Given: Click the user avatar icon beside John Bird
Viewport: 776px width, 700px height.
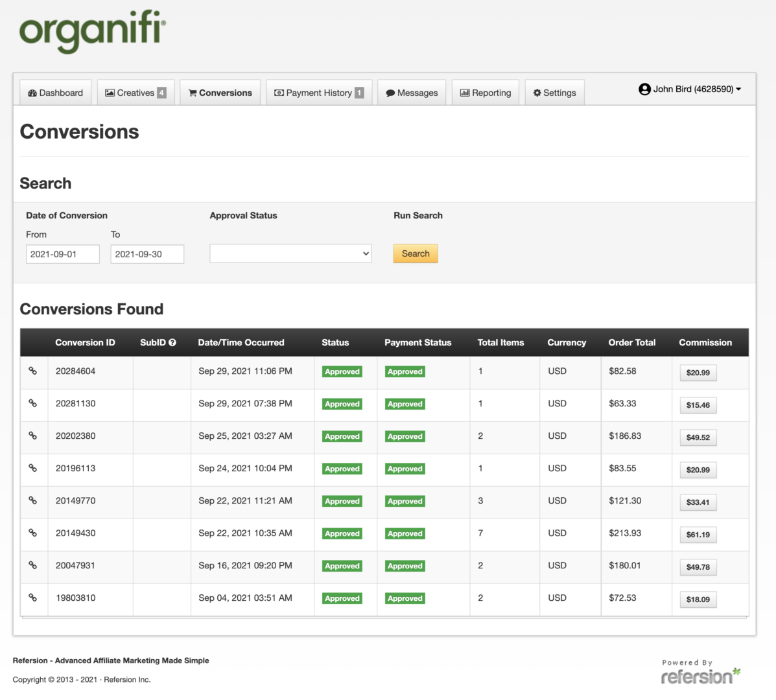Looking at the screenshot, I should tap(644, 89).
